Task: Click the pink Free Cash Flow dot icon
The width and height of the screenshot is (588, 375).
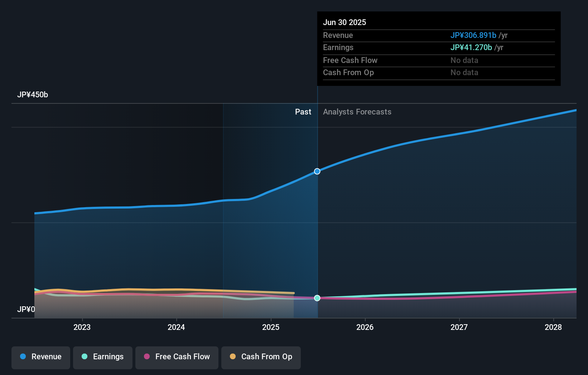Action: click(146, 357)
